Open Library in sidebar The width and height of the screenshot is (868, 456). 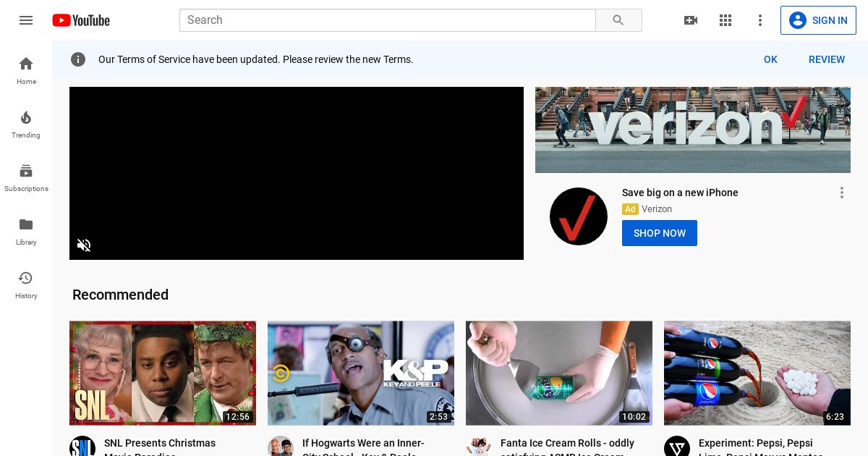point(26,231)
